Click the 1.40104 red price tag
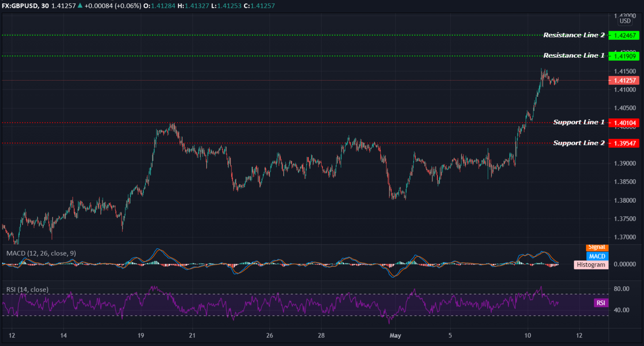Screen dimensions: 644x346 [624, 123]
